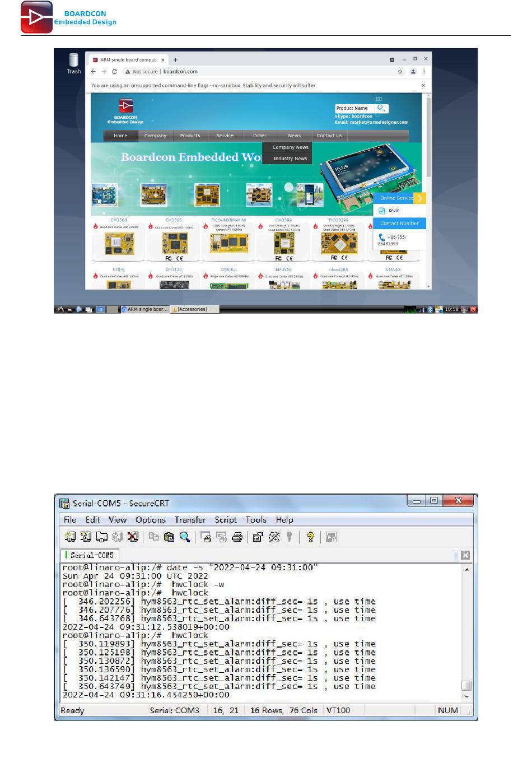Click the Find magnifier icon in SecureCRT toolbar
Image resolution: width=532 pixels, height=777 pixels.
pos(185,537)
